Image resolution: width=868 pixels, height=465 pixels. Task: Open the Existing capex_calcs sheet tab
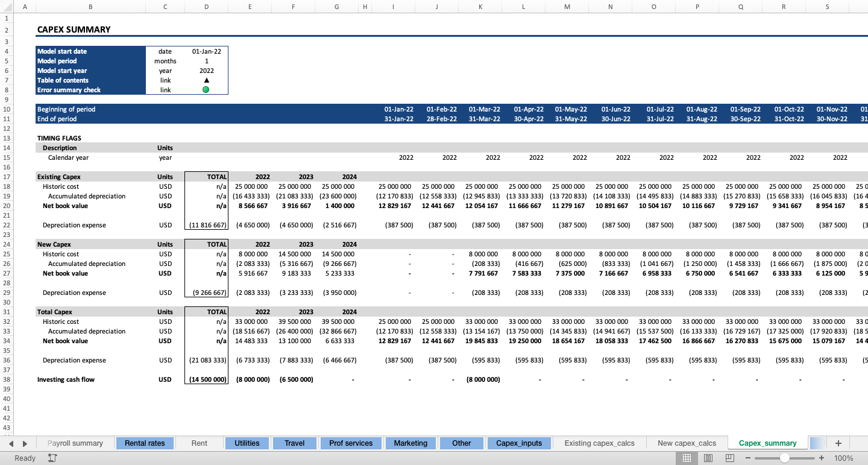pos(600,443)
